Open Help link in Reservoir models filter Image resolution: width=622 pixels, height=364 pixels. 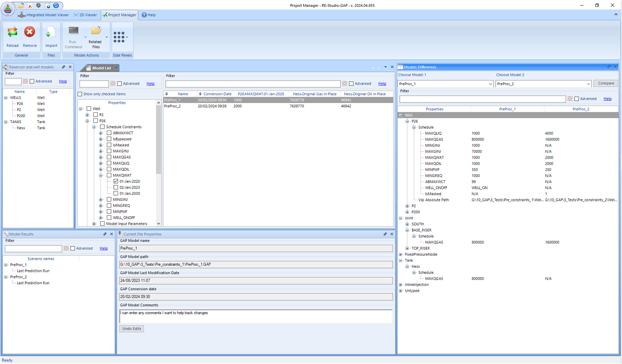[63, 81]
